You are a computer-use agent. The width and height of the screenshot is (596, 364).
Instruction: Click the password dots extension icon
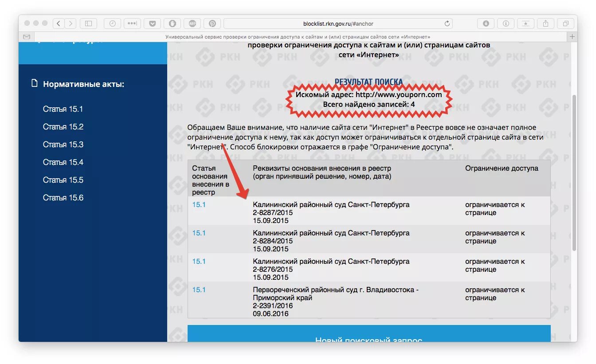(x=132, y=23)
